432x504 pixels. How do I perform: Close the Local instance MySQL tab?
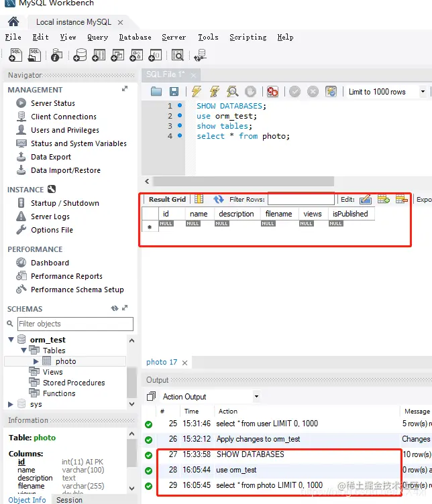(120, 22)
